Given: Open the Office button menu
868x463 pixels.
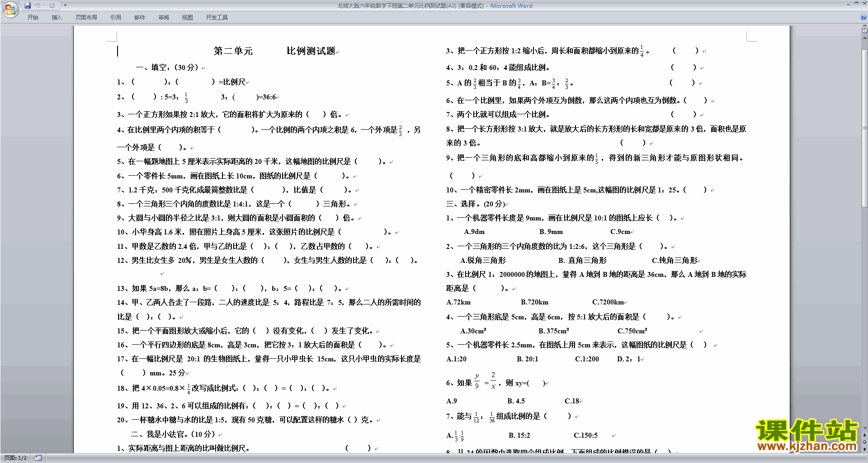Looking at the screenshot, I should click(10, 9).
